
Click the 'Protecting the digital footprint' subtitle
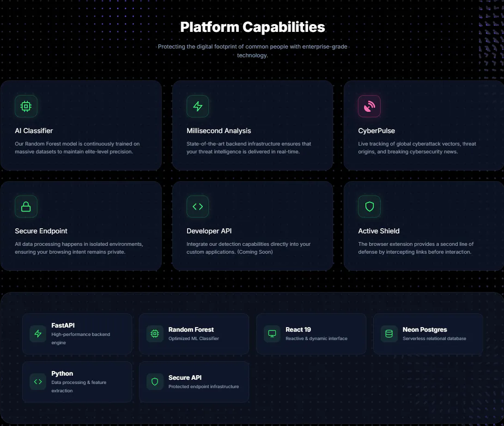(x=252, y=51)
